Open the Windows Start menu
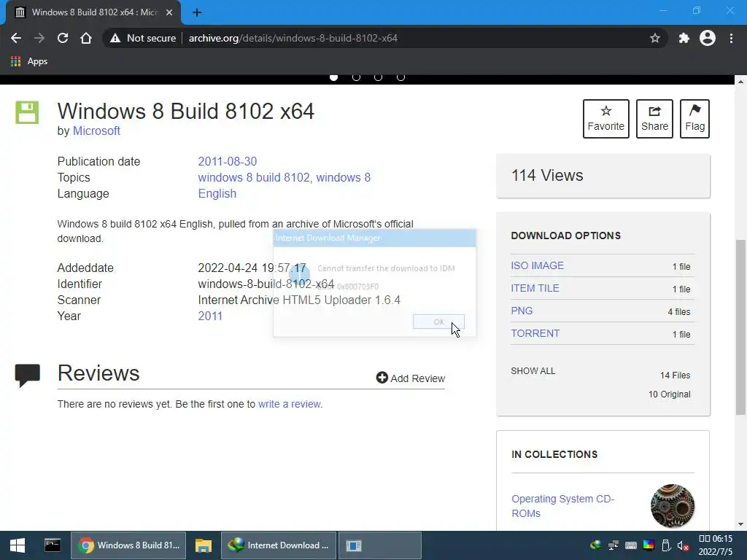Image resolution: width=747 pixels, height=560 pixels. click(x=18, y=545)
